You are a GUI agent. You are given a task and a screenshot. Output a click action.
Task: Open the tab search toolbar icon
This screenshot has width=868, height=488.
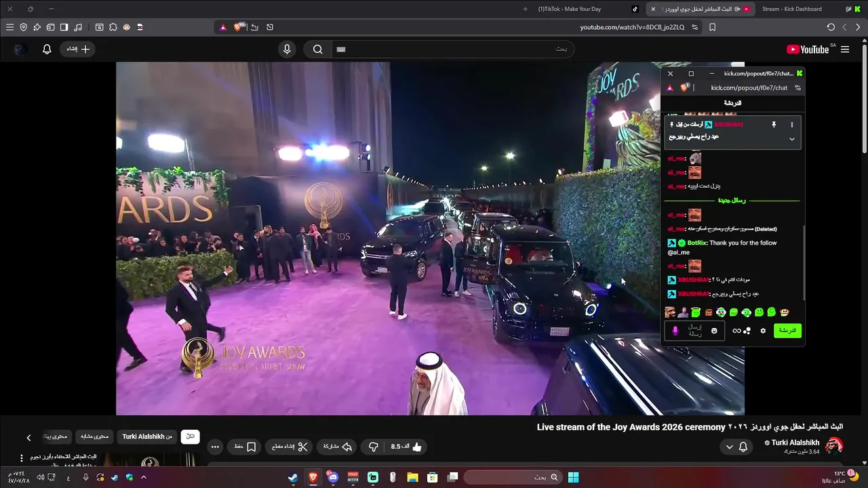point(99,27)
